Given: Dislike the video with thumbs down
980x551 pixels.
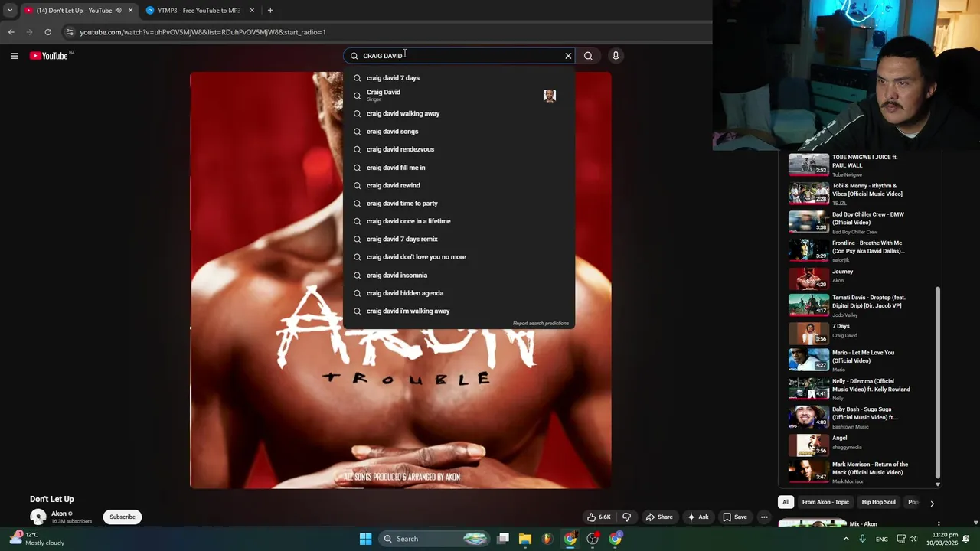Looking at the screenshot, I should [626, 517].
